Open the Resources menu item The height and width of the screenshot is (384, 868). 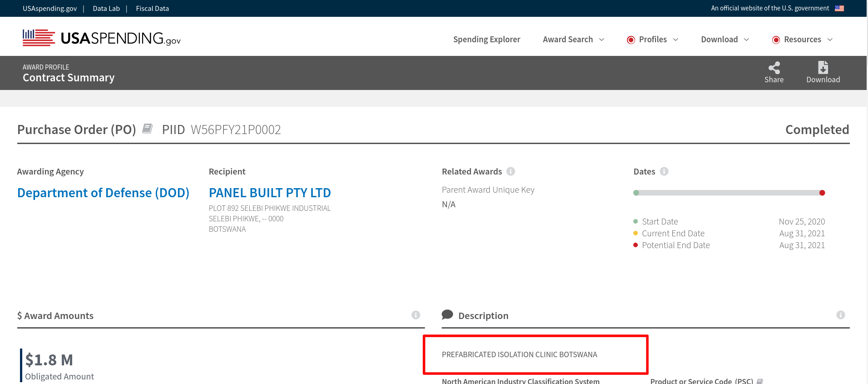pyautogui.click(x=803, y=40)
